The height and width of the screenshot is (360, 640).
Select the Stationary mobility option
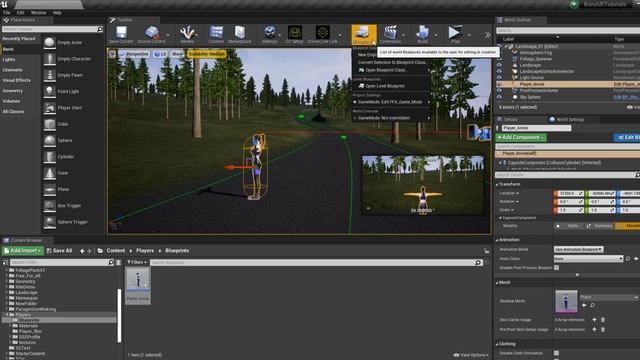(600, 226)
